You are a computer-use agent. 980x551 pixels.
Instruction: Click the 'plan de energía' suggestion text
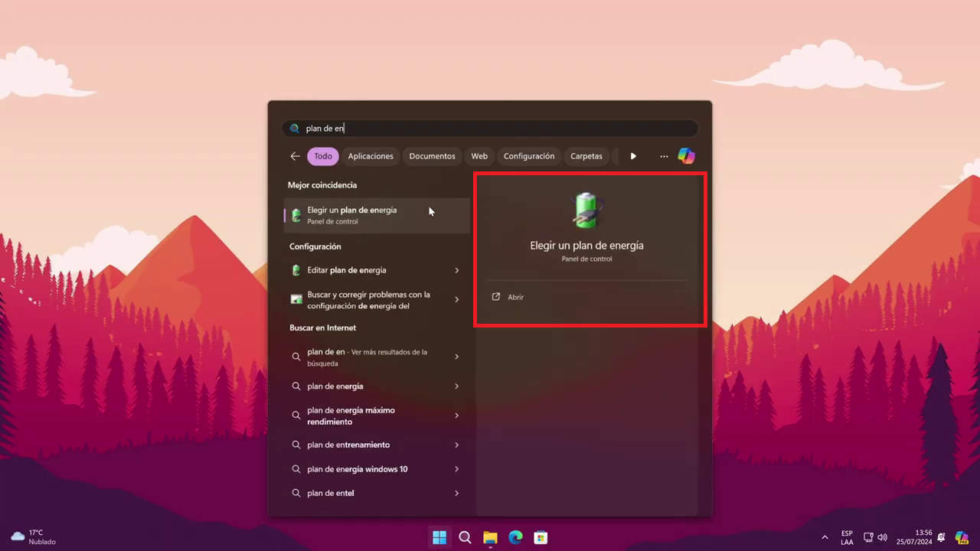pos(335,386)
